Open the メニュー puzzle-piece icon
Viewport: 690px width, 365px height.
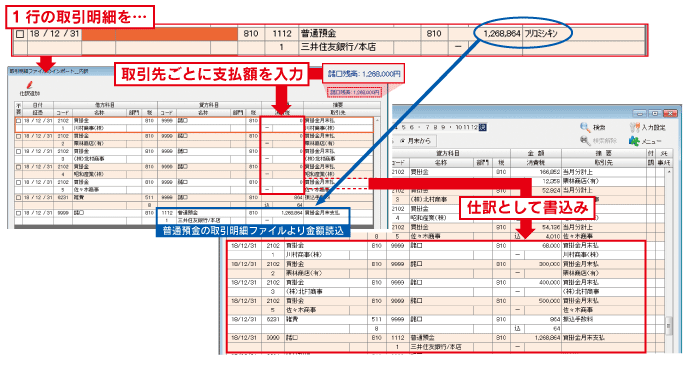[634, 141]
